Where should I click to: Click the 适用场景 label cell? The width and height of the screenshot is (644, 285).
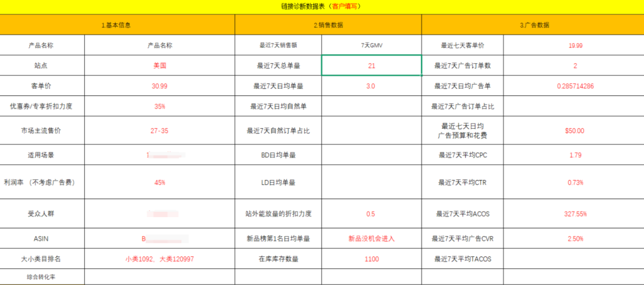(42, 155)
